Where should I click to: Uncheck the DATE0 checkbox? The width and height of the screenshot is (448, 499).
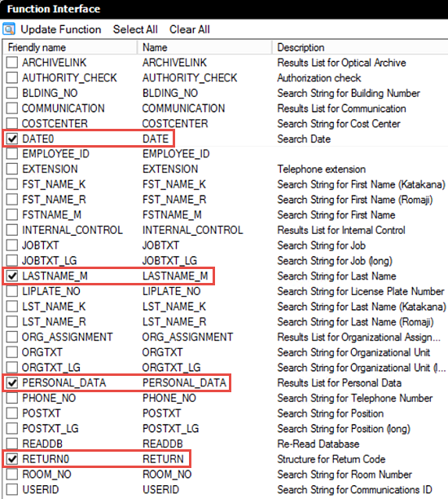[x=12, y=139]
